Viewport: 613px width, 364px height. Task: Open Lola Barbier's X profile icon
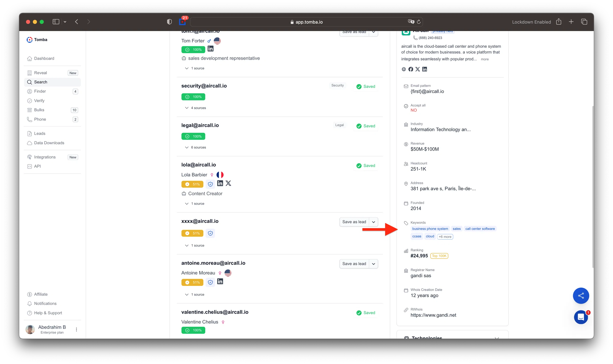(228, 183)
